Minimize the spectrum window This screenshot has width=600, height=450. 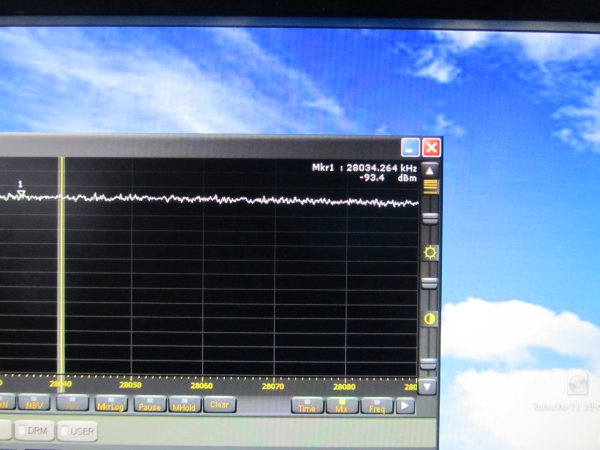point(410,146)
